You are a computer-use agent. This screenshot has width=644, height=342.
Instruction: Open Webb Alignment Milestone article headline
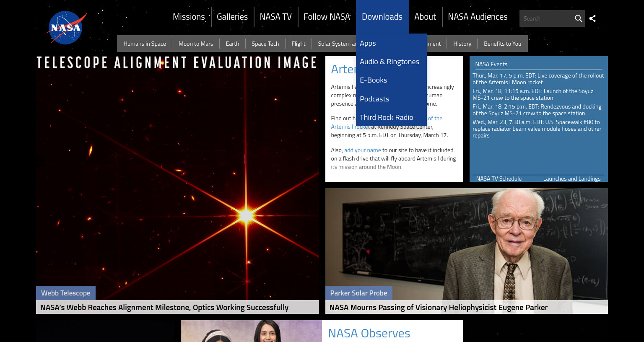(164, 307)
